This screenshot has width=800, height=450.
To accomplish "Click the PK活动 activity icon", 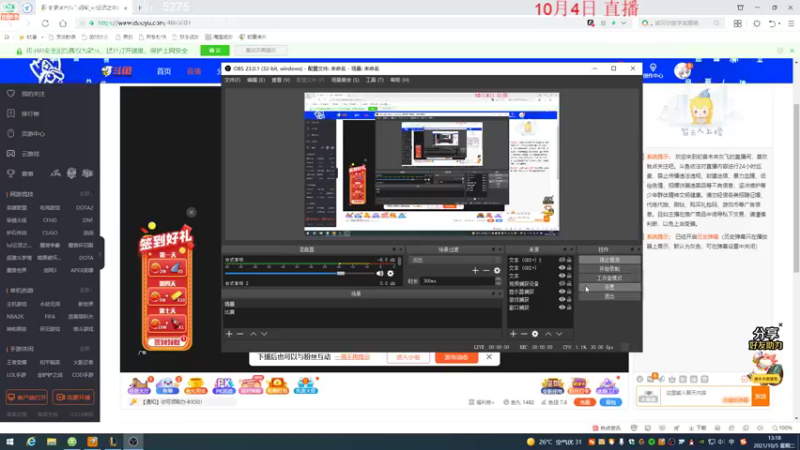I will pos(223,386).
